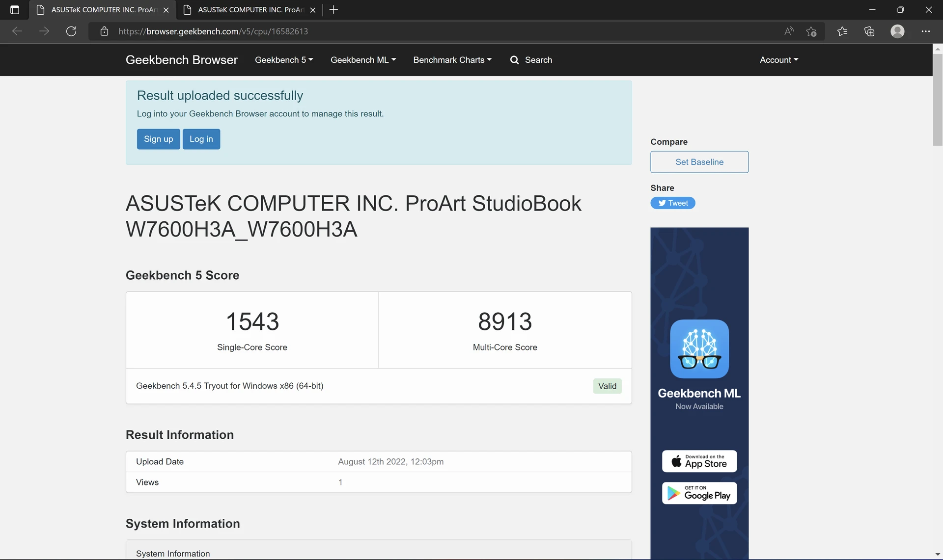Click multi-core score 8913
The height and width of the screenshot is (560, 943).
coord(505,322)
